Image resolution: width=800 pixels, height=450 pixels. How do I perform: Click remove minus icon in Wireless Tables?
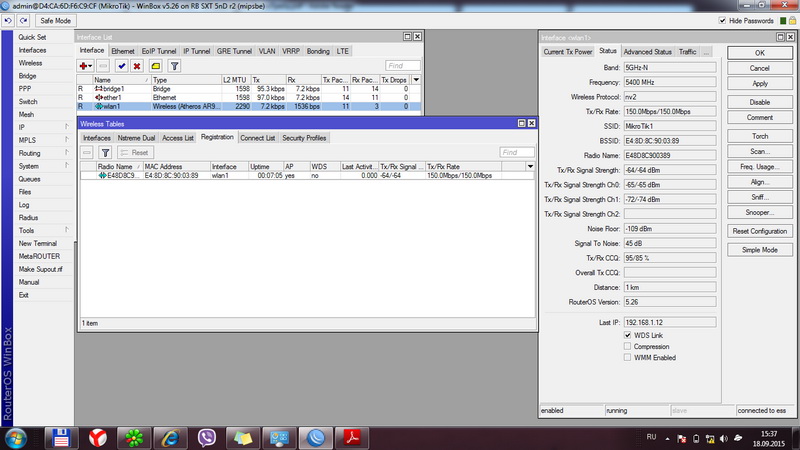(x=87, y=153)
